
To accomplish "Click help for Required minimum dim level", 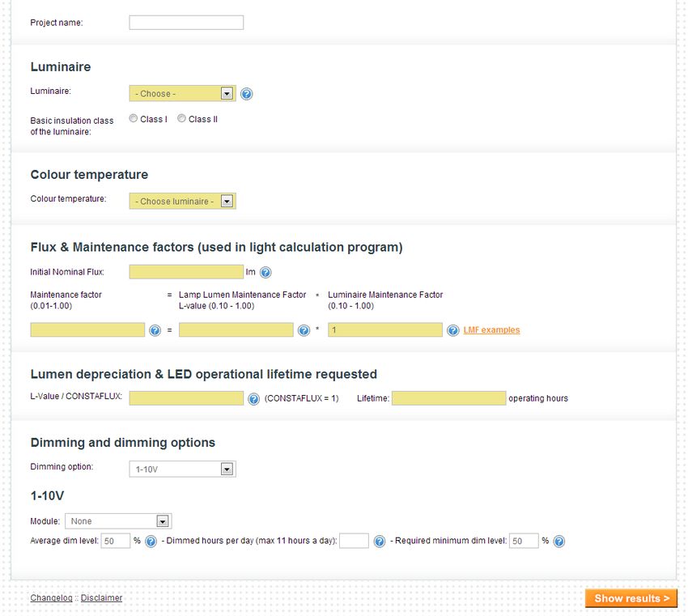I will 559,542.
